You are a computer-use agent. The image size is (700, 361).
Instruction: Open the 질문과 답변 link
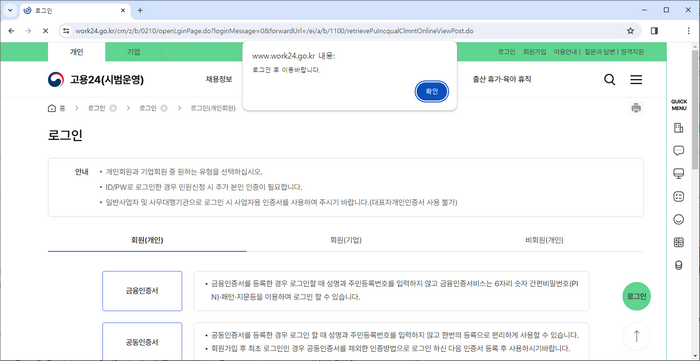click(600, 52)
